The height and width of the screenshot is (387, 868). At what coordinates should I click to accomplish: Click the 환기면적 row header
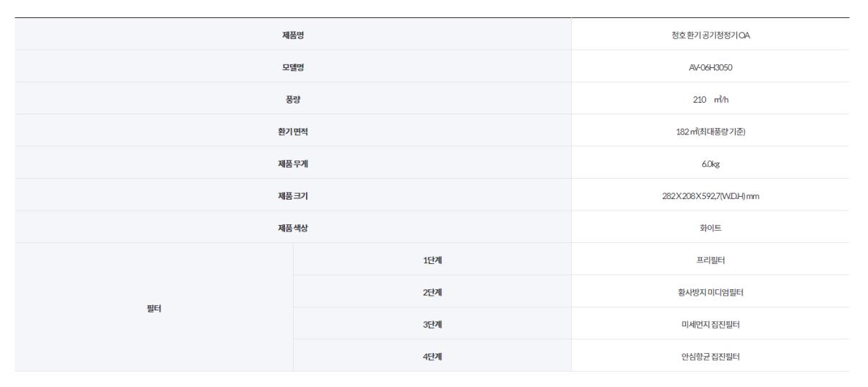point(292,130)
